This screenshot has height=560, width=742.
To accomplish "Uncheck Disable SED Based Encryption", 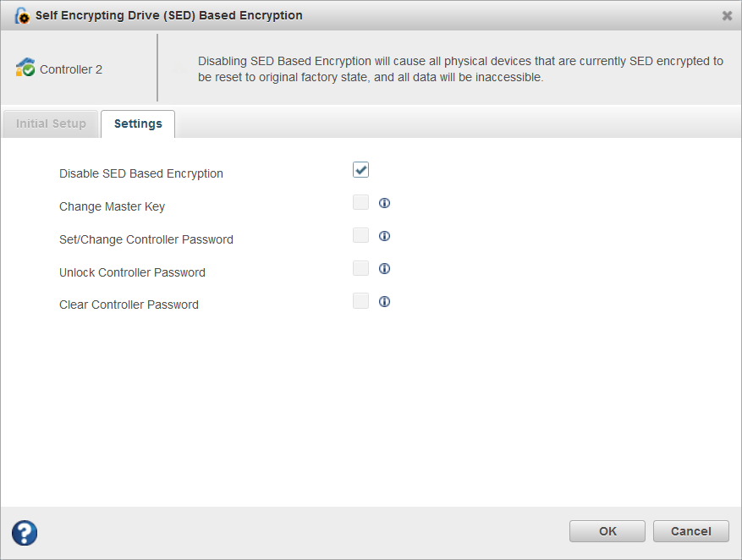I will tap(360, 169).
